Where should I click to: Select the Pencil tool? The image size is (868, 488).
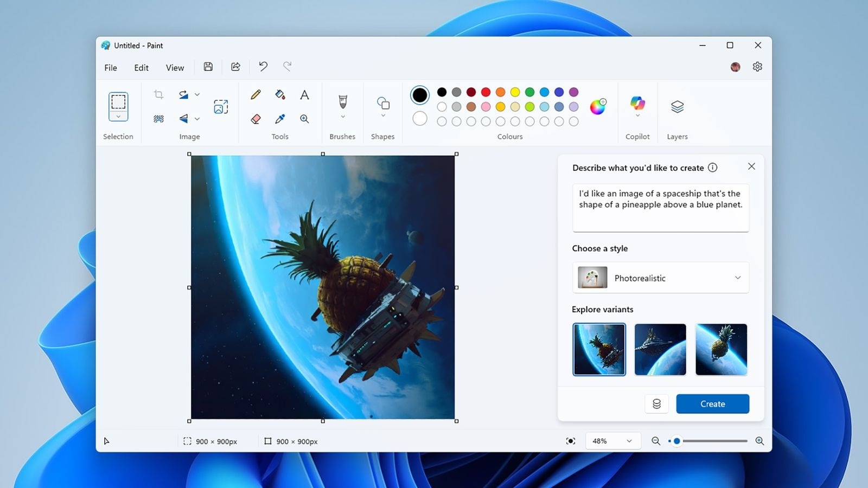tap(256, 95)
